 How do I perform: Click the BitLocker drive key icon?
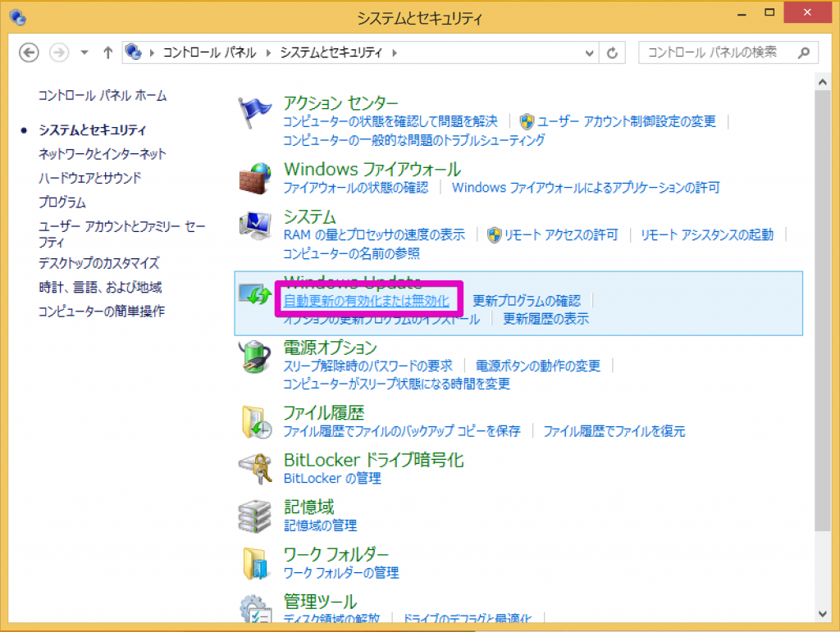pyautogui.click(x=255, y=469)
